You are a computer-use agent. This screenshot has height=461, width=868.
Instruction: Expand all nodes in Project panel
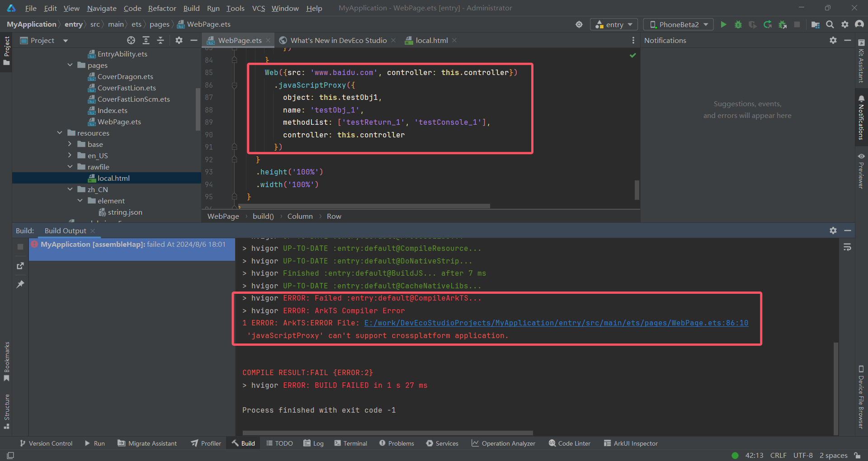[146, 40]
